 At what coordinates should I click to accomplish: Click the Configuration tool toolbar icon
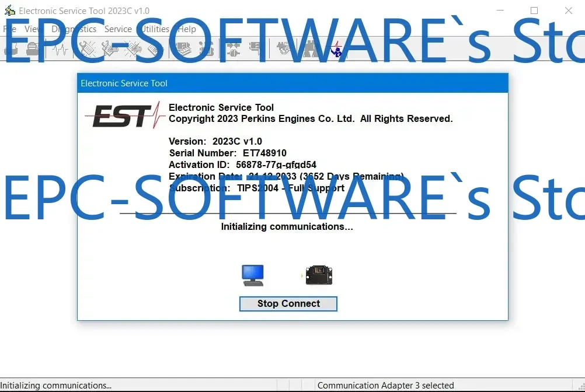click(x=183, y=49)
